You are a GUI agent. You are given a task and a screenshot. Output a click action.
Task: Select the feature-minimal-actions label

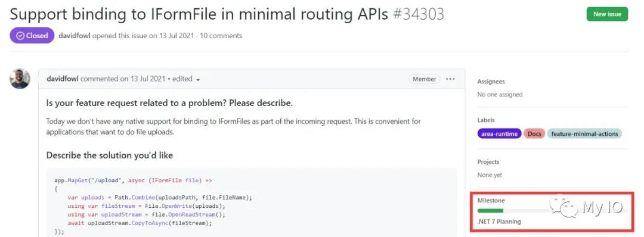pos(585,133)
